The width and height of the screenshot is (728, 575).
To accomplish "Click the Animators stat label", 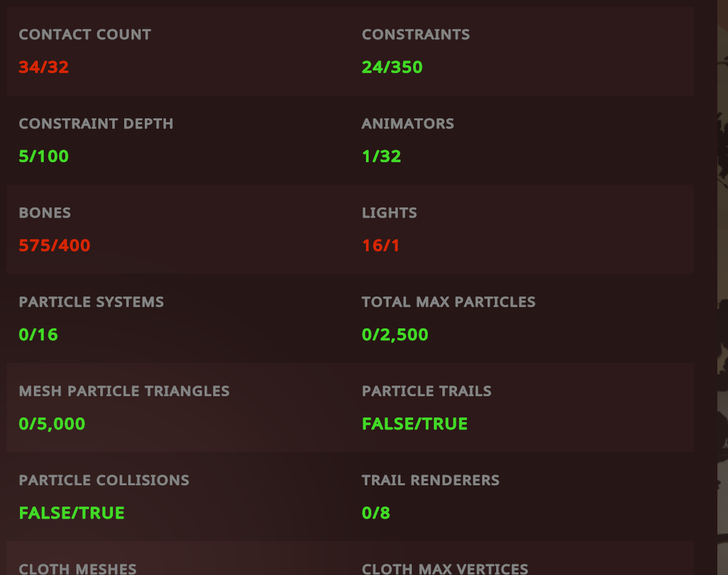I will pos(408,124).
